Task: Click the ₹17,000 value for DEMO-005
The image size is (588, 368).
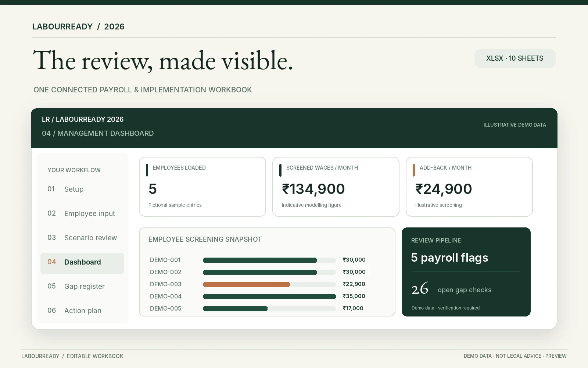Action: [353, 308]
